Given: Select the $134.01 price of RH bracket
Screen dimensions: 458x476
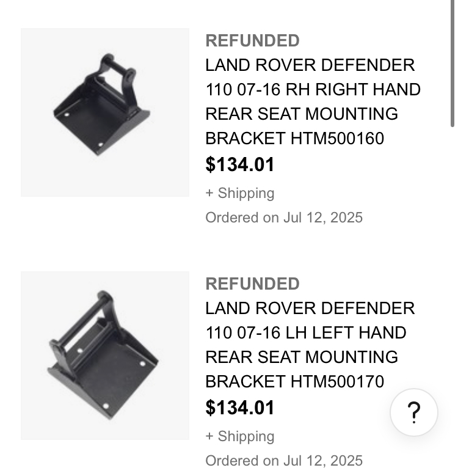Looking at the screenshot, I should [x=240, y=164].
